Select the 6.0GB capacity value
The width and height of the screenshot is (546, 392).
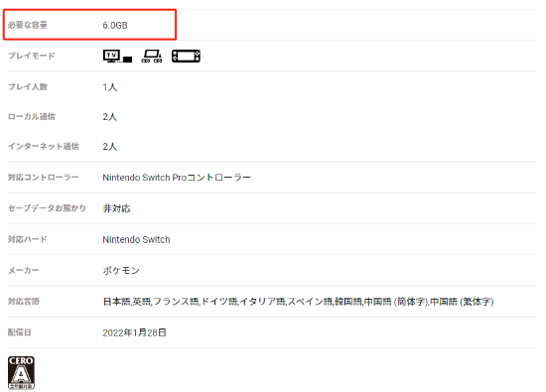click(x=115, y=26)
